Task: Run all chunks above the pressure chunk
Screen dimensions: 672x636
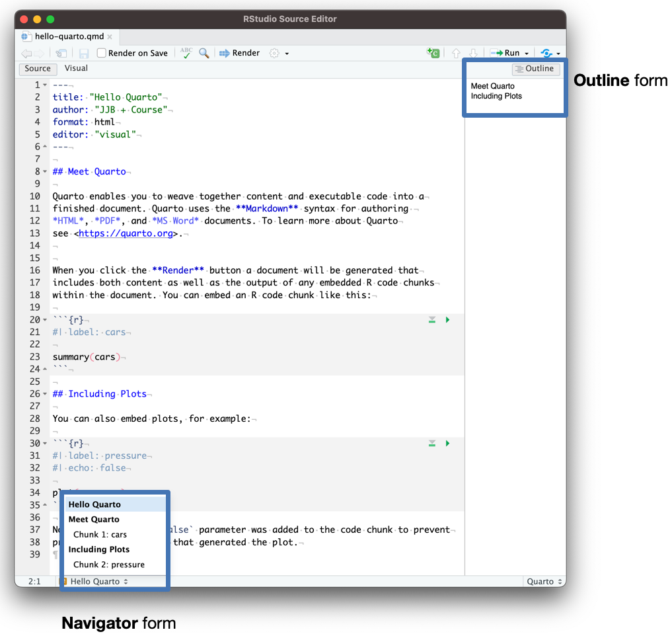Action: tap(432, 443)
